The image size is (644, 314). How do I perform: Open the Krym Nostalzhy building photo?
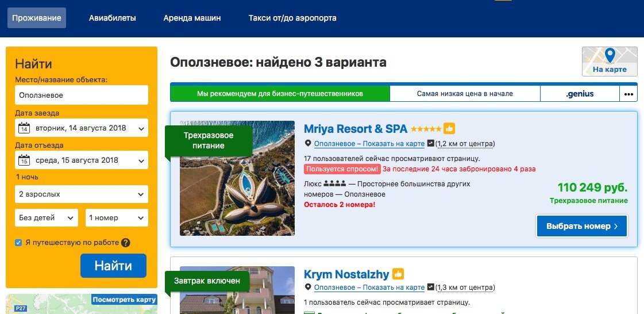237,290
